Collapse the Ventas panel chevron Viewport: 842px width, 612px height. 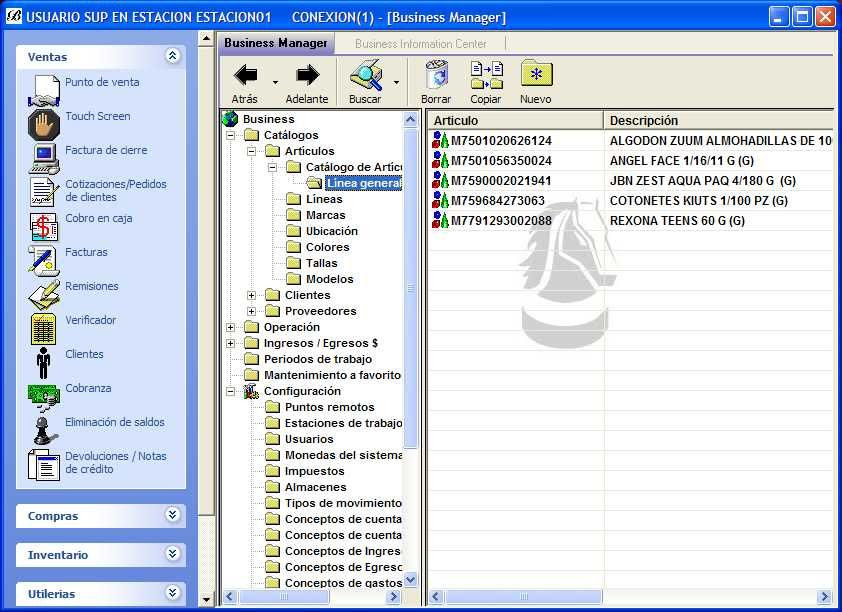tap(172, 56)
